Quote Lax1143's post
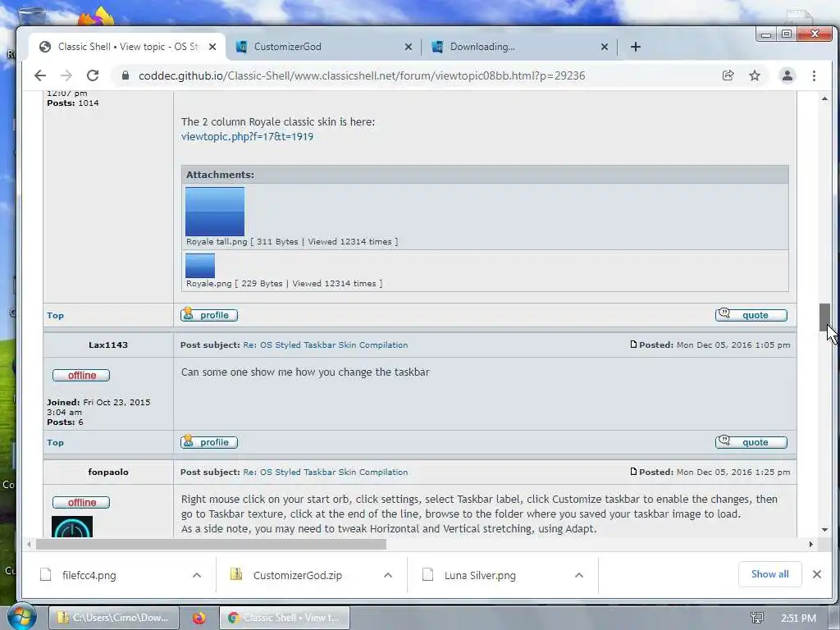Image resolution: width=840 pixels, height=630 pixels. pos(751,442)
